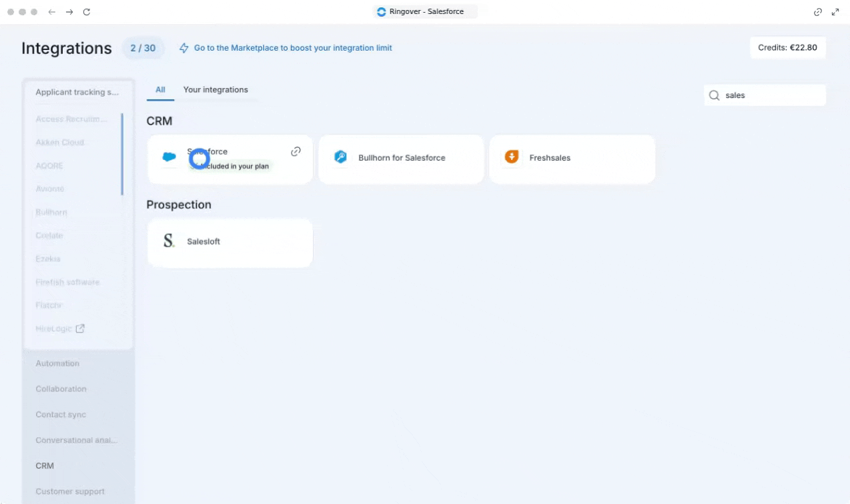Click the Salesforce cloud logo

(x=169, y=157)
